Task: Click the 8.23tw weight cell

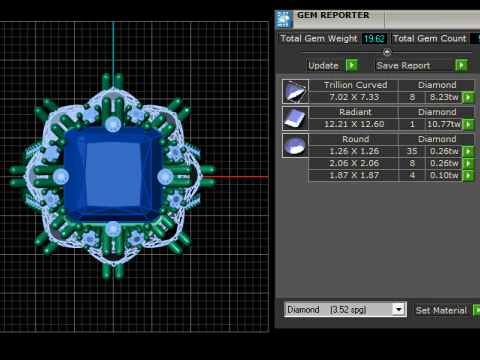Action: pos(444,97)
